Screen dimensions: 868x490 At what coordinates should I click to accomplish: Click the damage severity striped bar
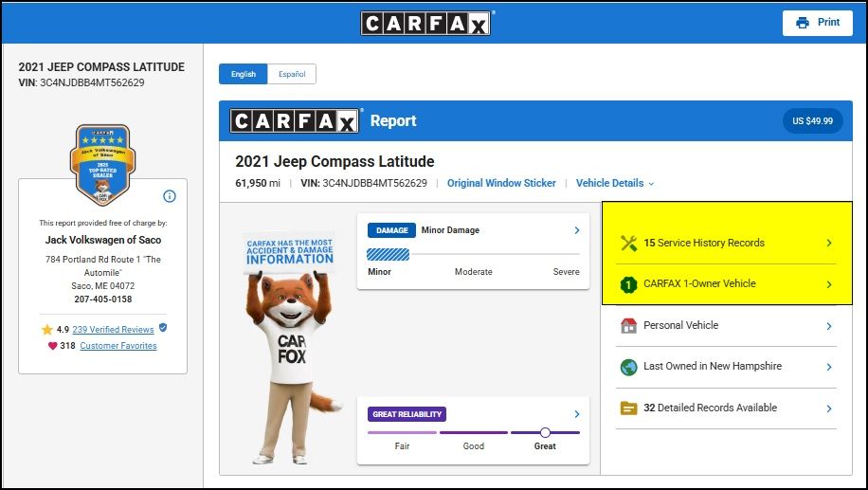click(389, 255)
